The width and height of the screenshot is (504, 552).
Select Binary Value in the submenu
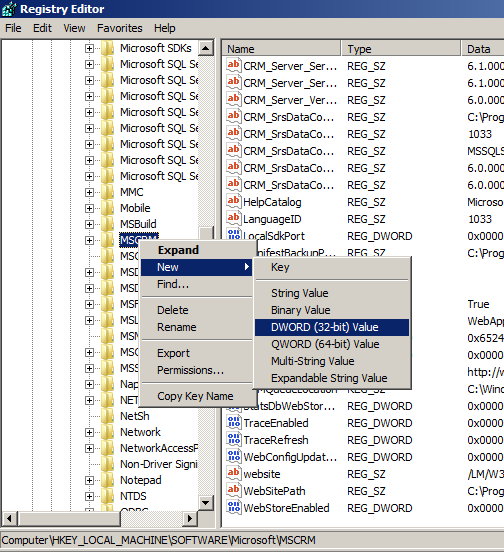click(x=332, y=310)
